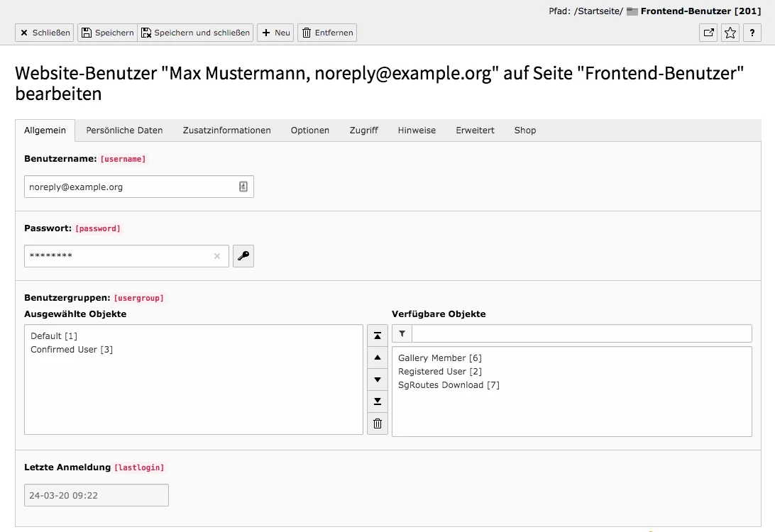Viewport: 775px width, 532px height.
Task: Open external preview via the arrow icon
Action: [708, 33]
